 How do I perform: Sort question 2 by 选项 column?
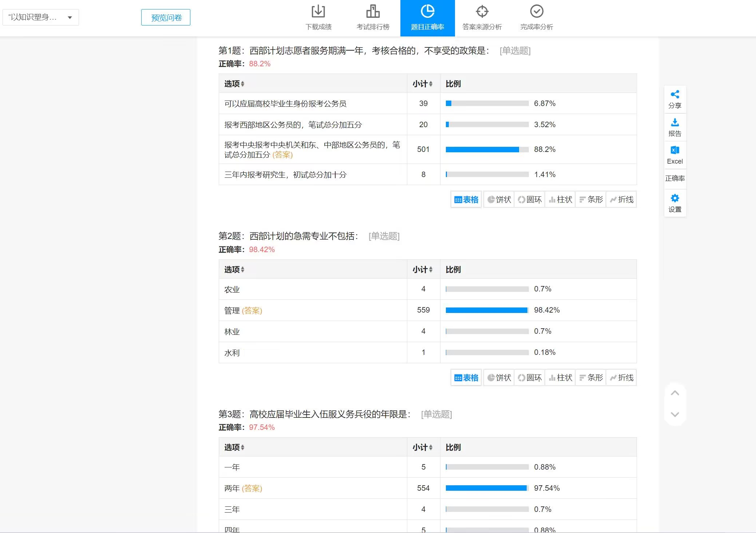click(234, 270)
